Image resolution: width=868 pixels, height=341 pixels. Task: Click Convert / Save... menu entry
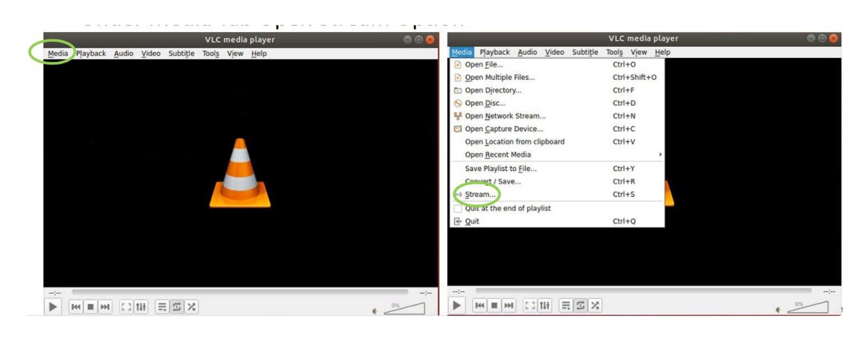(x=493, y=181)
